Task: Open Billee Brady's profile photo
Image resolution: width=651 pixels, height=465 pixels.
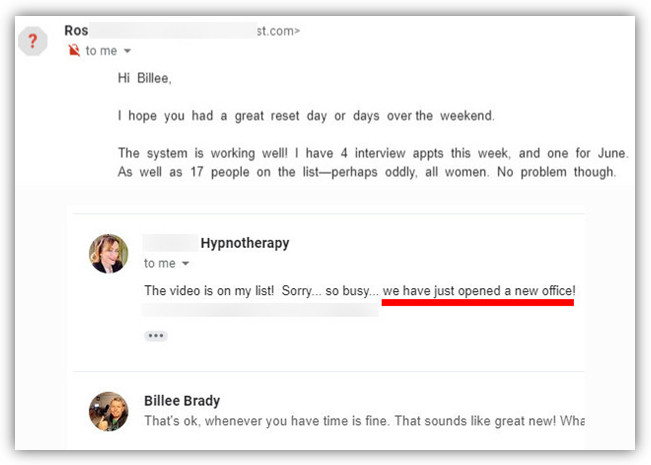Action: pyautogui.click(x=109, y=411)
